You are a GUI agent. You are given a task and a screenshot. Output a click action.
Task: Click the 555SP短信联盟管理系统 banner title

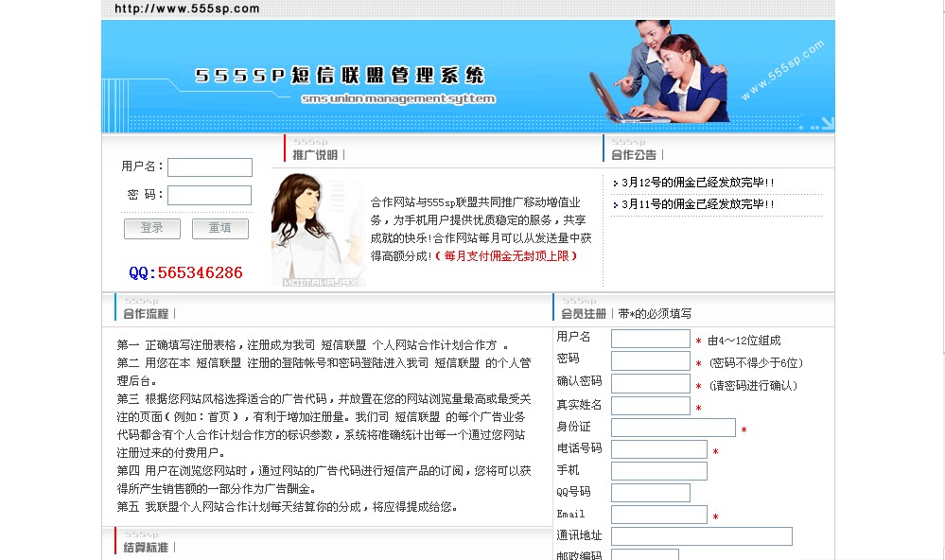click(340, 76)
